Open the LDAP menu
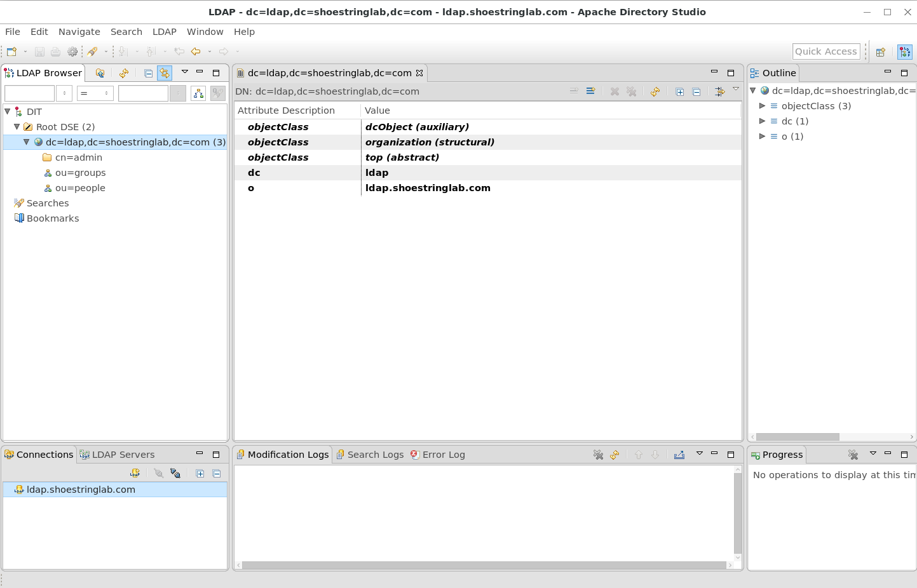The width and height of the screenshot is (917, 588). point(165,32)
